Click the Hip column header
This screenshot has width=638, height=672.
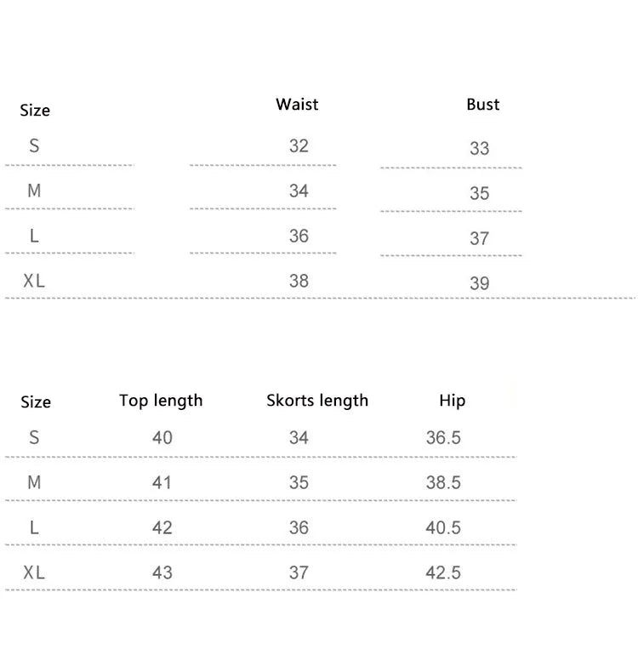pos(453,401)
